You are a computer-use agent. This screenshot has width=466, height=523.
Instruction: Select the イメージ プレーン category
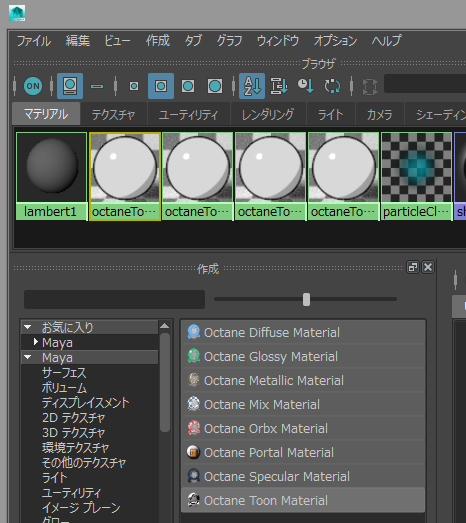click(x=81, y=508)
